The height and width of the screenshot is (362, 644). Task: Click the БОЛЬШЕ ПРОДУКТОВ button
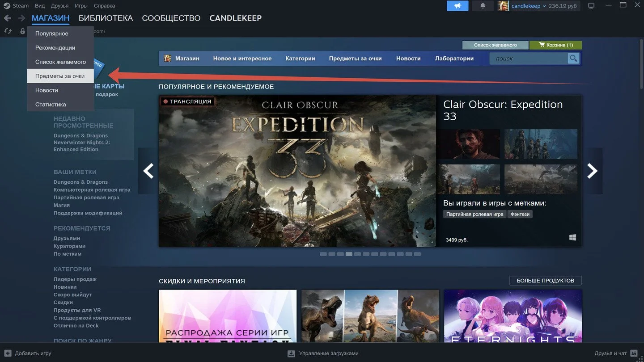(545, 281)
